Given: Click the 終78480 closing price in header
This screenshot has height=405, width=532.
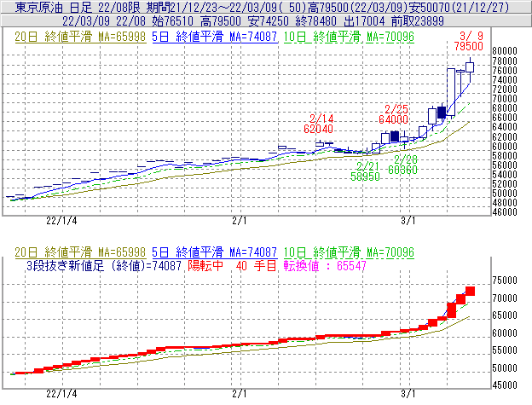Looking at the screenshot, I should tap(315, 21).
